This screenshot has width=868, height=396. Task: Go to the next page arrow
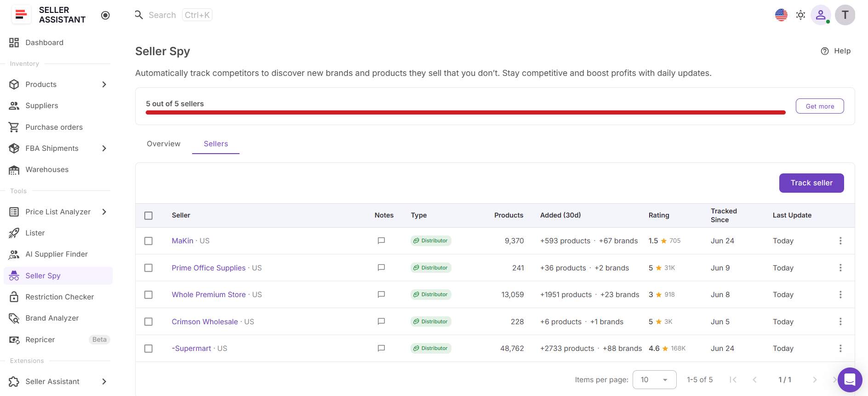pos(815,379)
